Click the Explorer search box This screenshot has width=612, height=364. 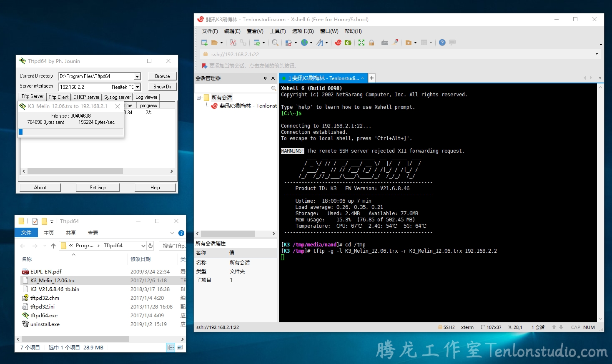pos(173,246)
